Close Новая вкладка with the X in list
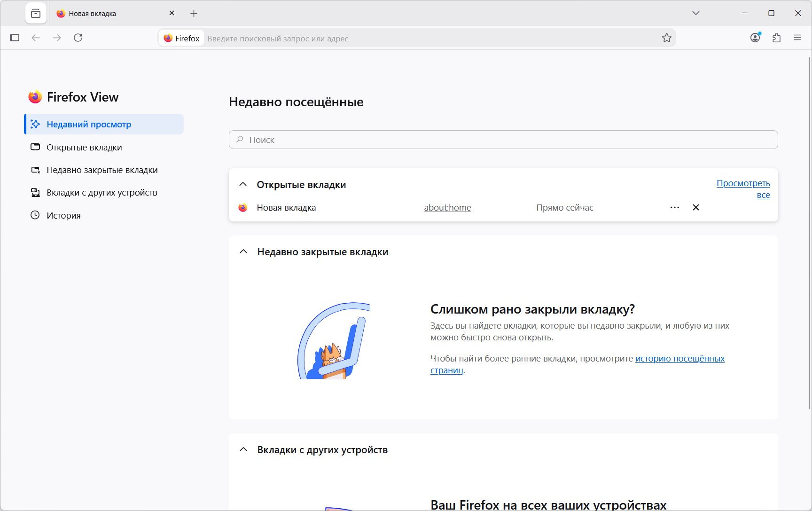This screenshot has width=812, height=511. pos(696,207)
